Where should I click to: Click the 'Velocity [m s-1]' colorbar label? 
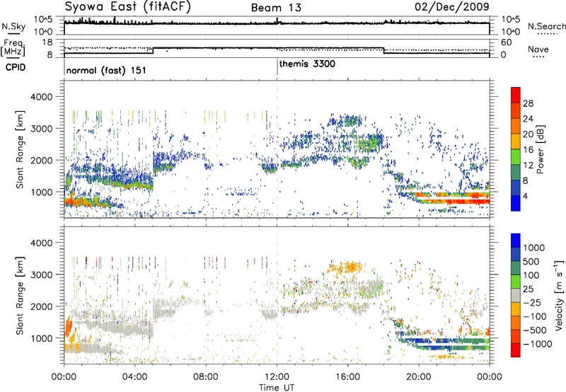pyautogui.click(x=559, y=295)
